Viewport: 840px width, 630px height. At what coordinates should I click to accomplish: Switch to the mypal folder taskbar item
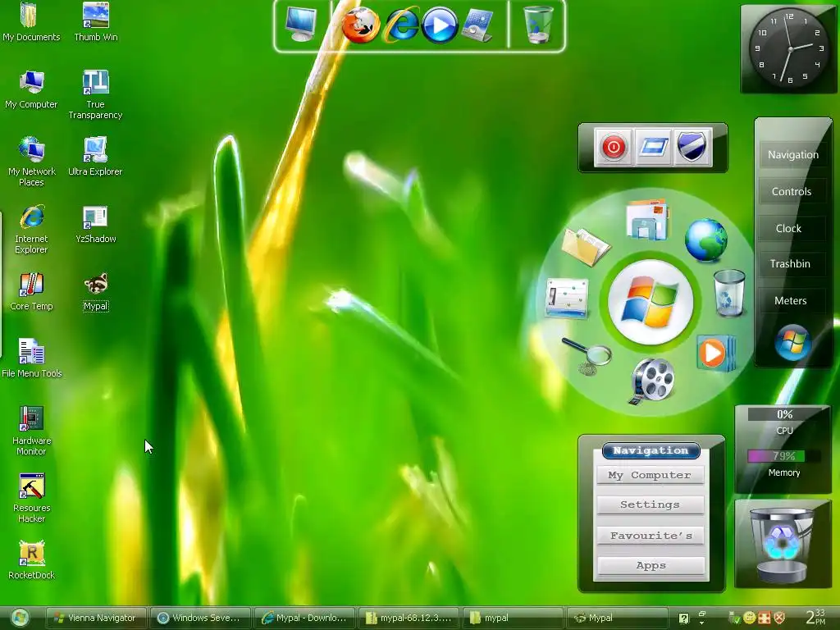[x=512, y=618]
